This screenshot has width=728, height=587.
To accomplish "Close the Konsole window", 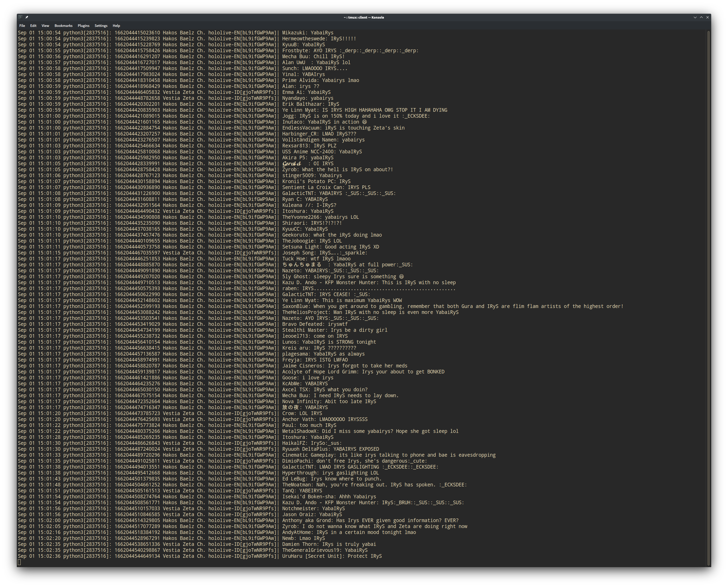I will [x=707, y=17].
